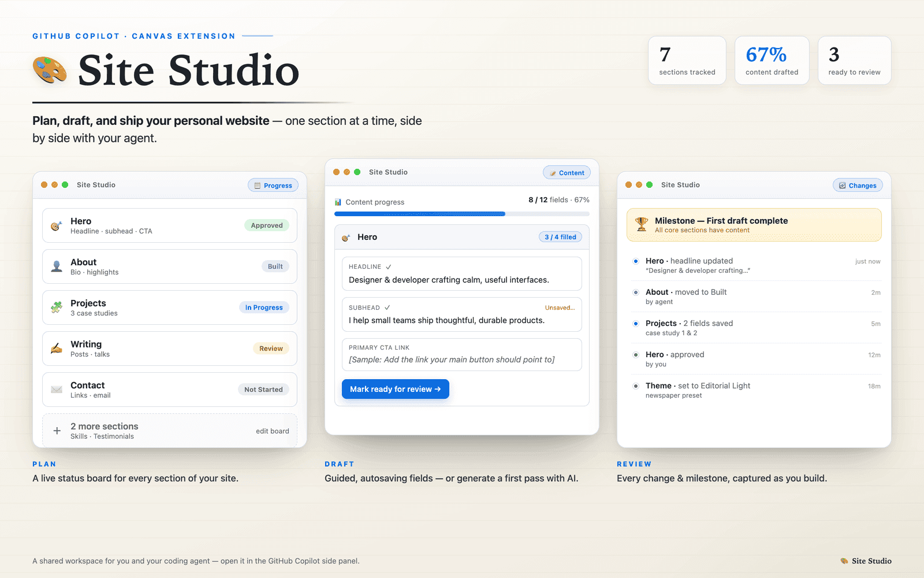Screen dimensions: 924x578
Task: Click the 67% content drafted stat card
Action: click(x=772, y=61)
